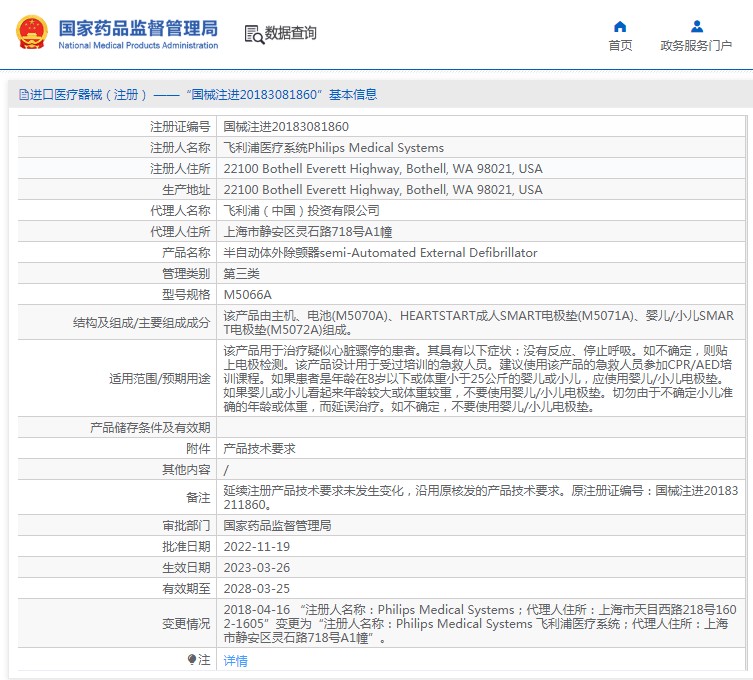Click the 首页 house icon
753x680 pixels.
[620, 27]
